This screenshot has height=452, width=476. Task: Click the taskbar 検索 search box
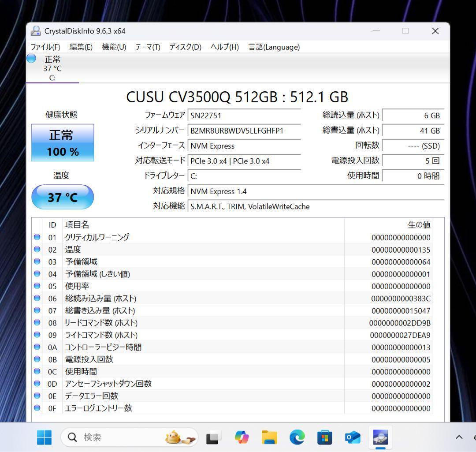130,437
